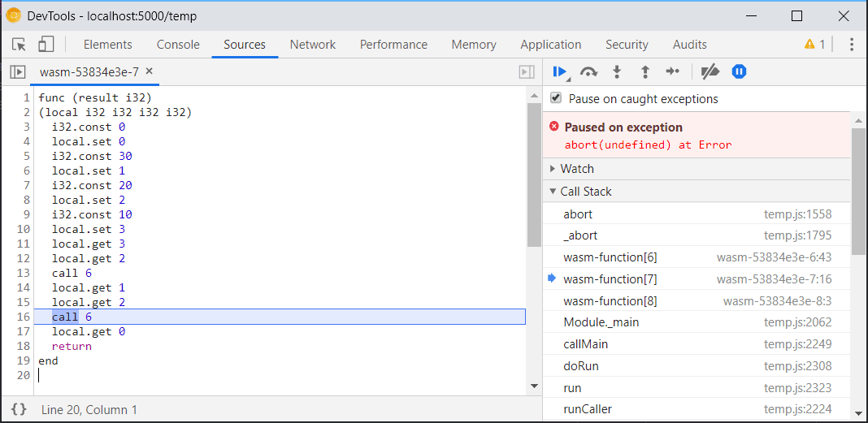Pretty print source with braces icon
Image resolution: width=868 pixels, height=423 pixels.
click(19, 409)
